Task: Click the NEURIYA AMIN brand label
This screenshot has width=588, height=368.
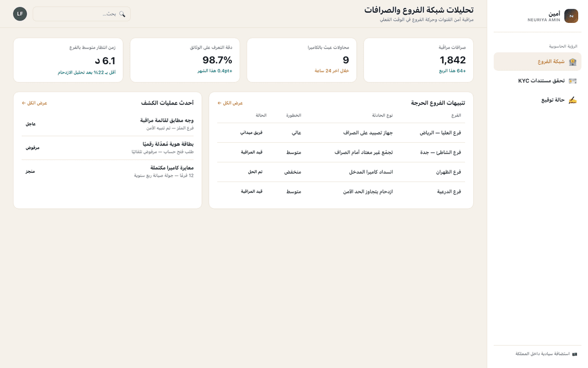Action: (544, 20)
